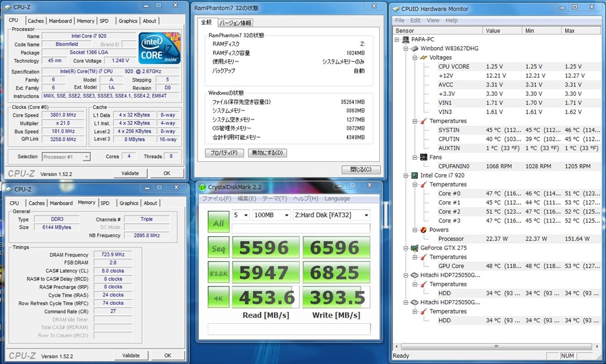This screenshot has height=364, width=606.
Task: Click the Fans icon in Hardware Monitor
Action: 424,157
